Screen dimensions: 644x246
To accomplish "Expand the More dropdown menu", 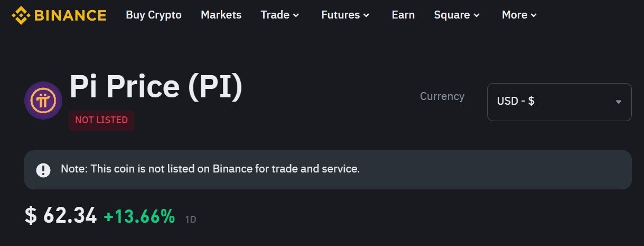I will coord(519,15).
